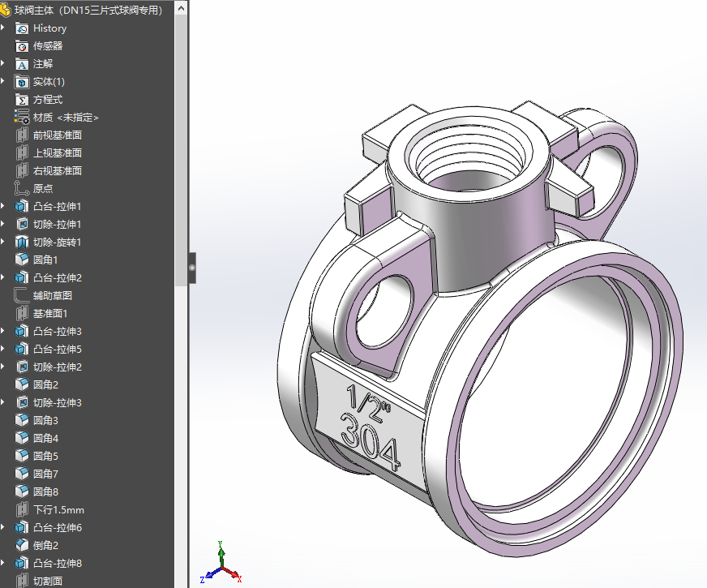This screenshot has width=707, height=588.
Task: Click the 凸台-拉伸1 feature icon
Action: 22,207
